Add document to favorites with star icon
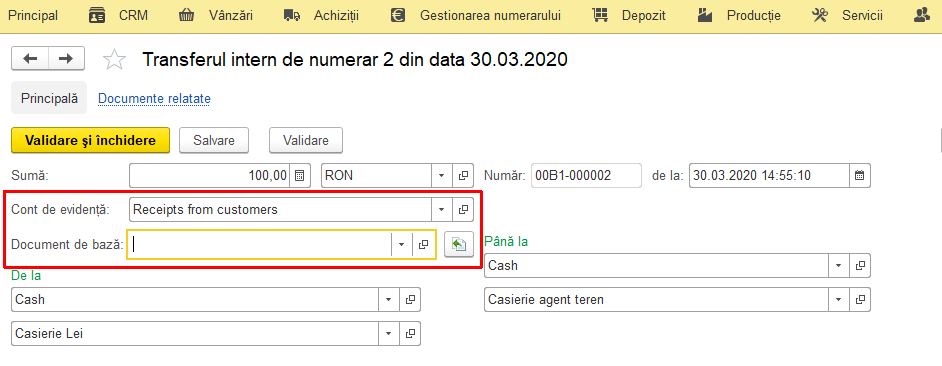 pyautogui.click(x=114, y=59)
